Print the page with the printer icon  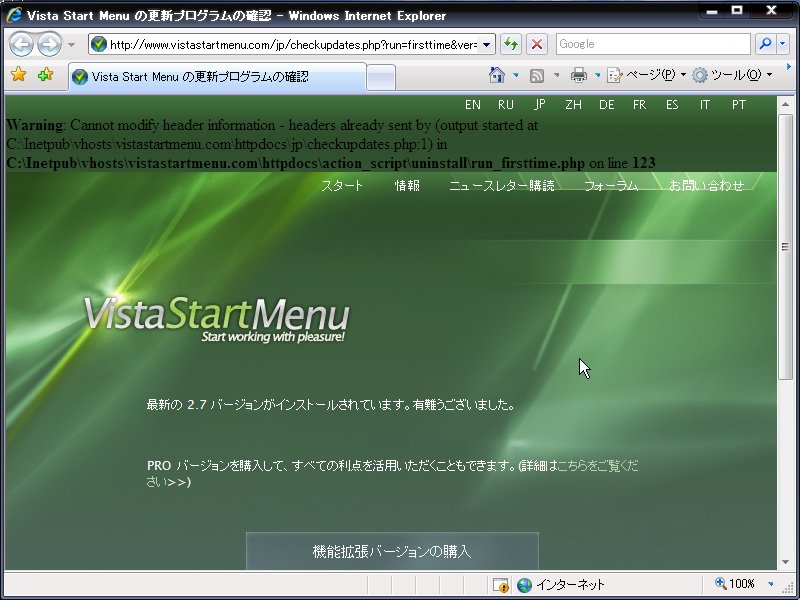[x=579, y=76]
